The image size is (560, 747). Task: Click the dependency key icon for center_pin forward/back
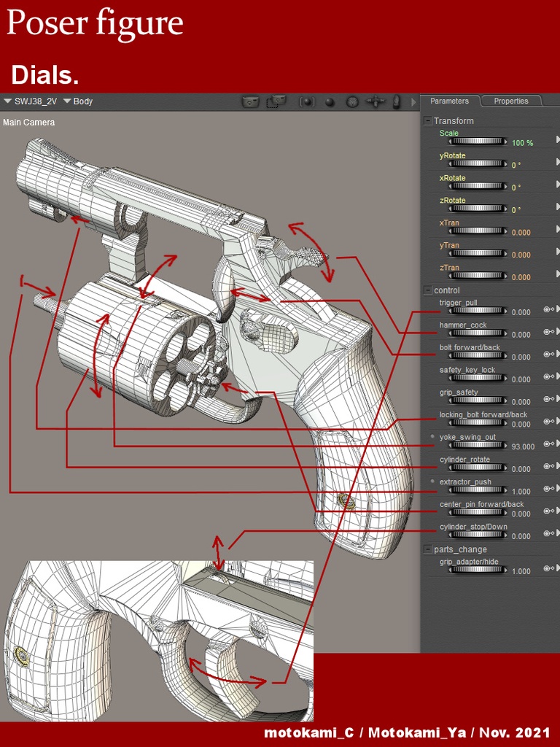[x=548, y=511]
